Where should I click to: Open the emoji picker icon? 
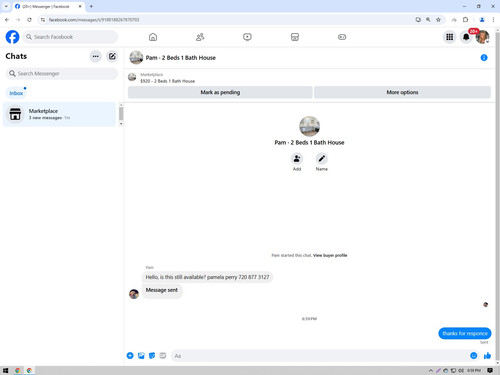click(x=473, y=356)
